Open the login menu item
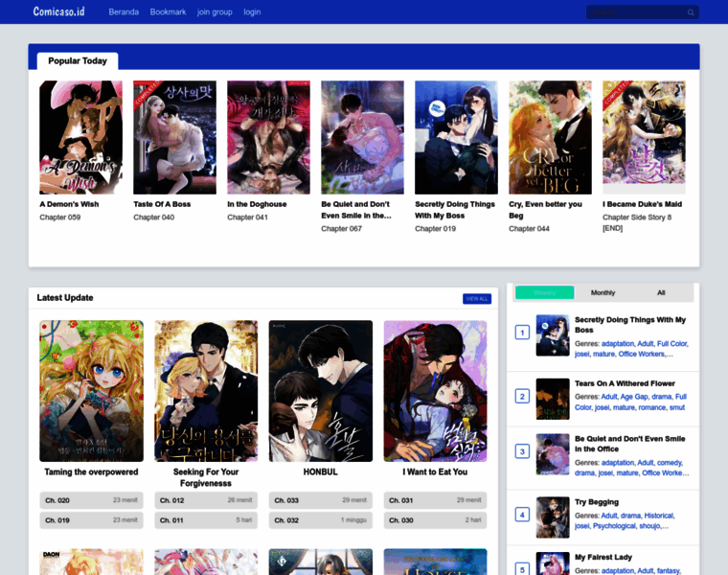This screenshot has width=728, height=575. click(x=252, y=12)
